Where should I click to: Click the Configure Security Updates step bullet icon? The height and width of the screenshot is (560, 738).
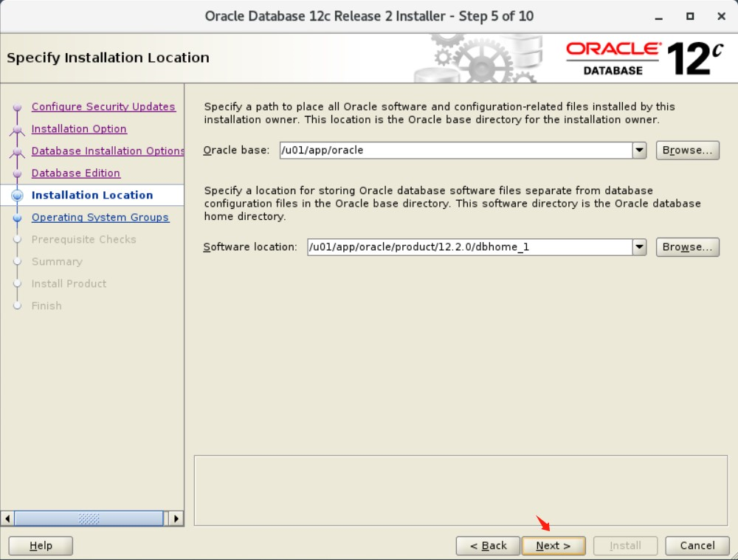coord(18,106)
